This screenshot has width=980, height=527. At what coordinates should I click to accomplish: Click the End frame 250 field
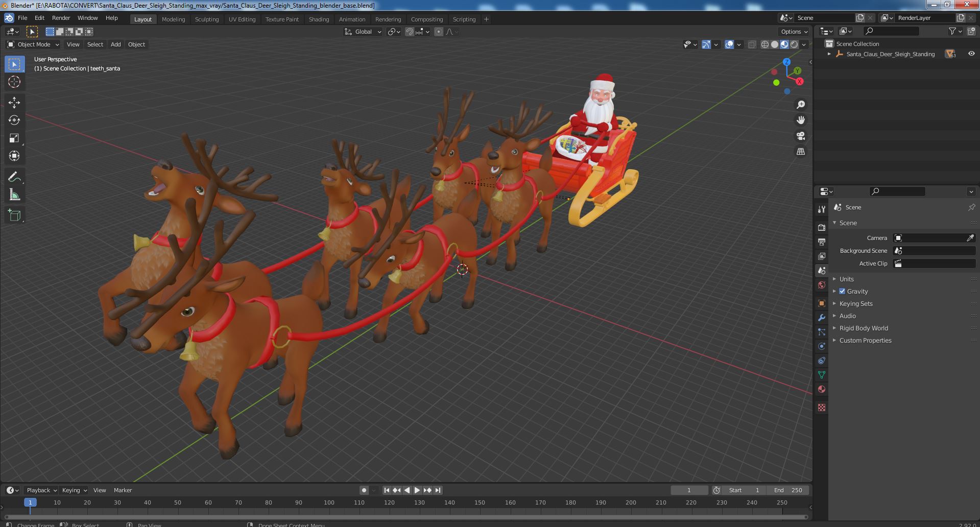coord(788,490)
